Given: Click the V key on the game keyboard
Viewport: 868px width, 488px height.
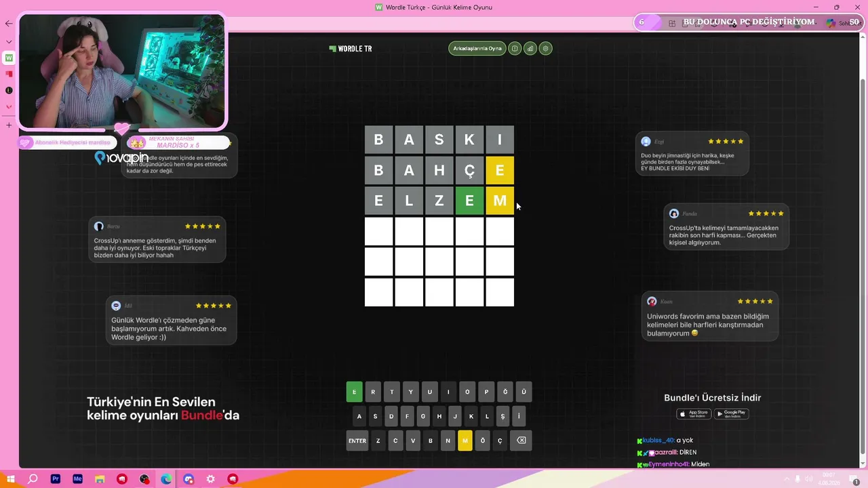Looking at the screenshot, I should pos(413,441).
